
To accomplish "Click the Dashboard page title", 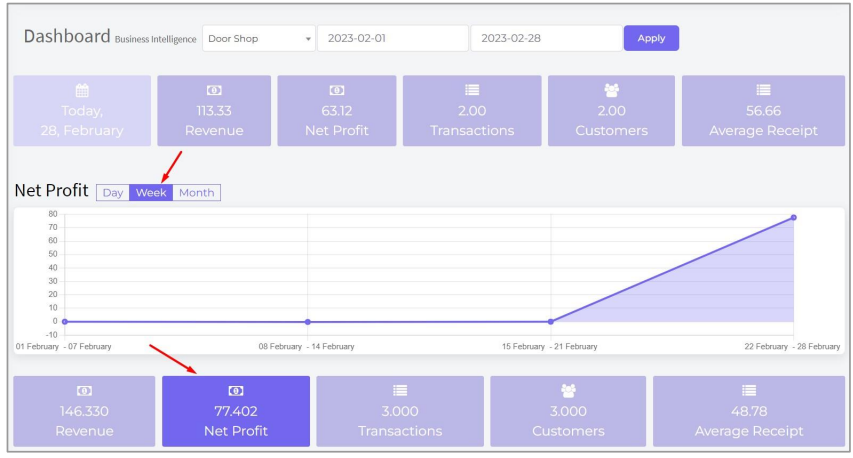I will click(67, 36).
